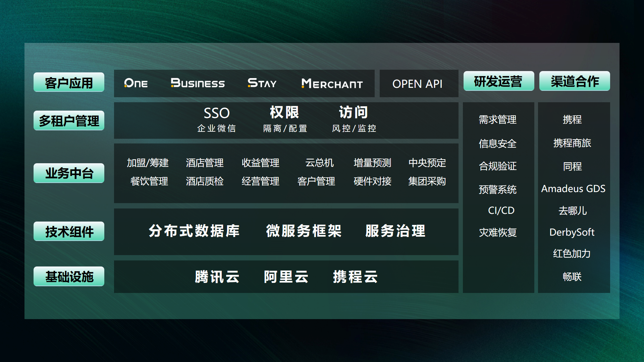This screenshot has height=362, width=644.
Task: Click Amadeus GDS channel entry
Action: pyautogui.click(x=573, y=189)
